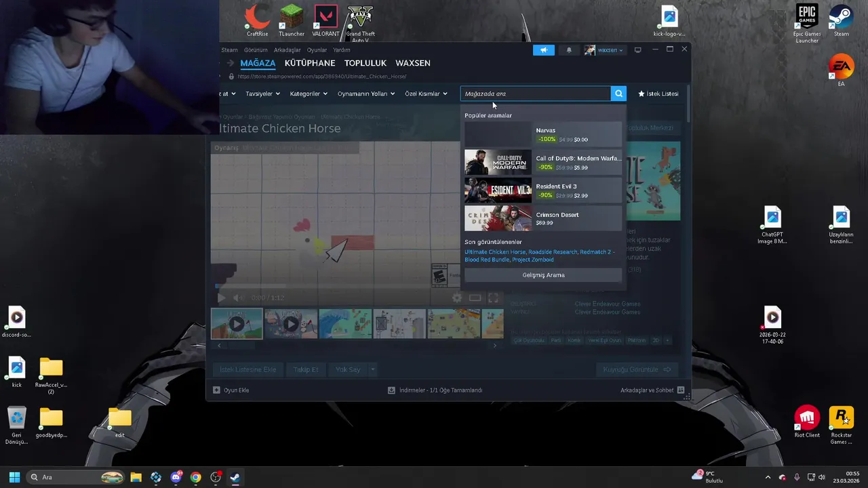The image size is (868, 488).
Task: Select Resident Evil 3 search suggestion
Action: tap(542, 190)
